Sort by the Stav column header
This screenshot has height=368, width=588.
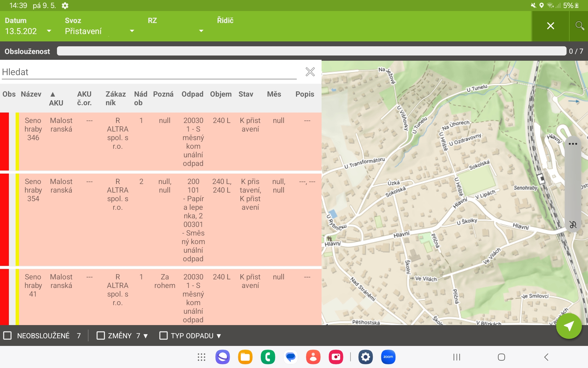click(x=246, y=94)
